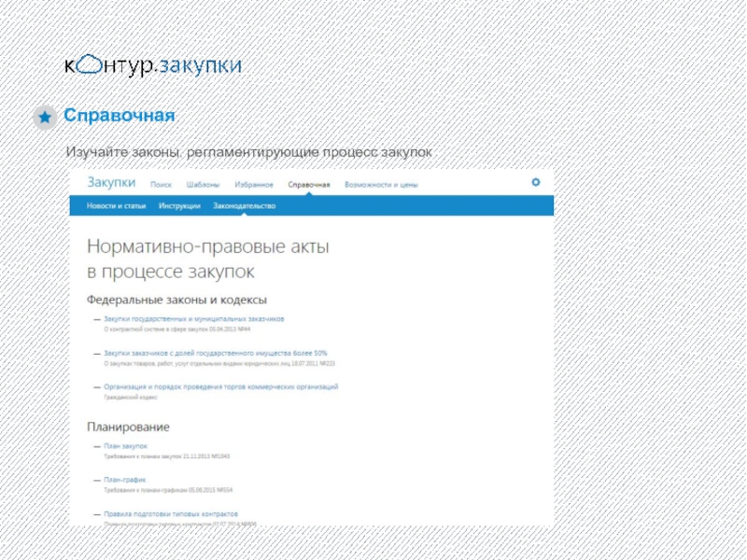Select the Справочная tab
The height and width of the screenshot is (560, 747).
point(309,185)
